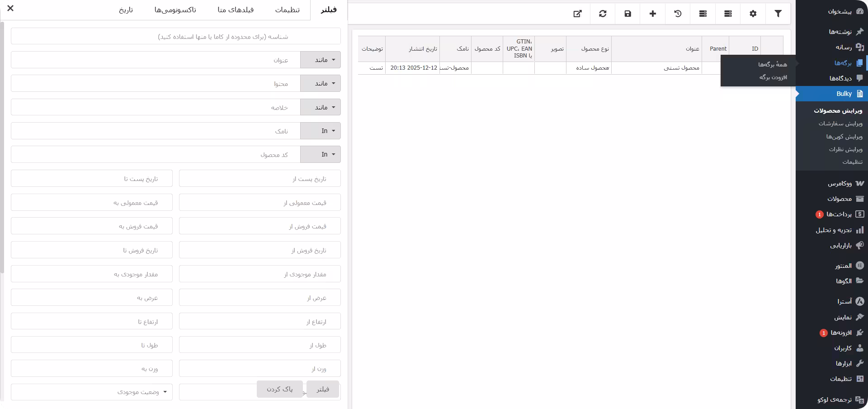Click the وزن به field
Screen dimensions: 868x409
92,368
